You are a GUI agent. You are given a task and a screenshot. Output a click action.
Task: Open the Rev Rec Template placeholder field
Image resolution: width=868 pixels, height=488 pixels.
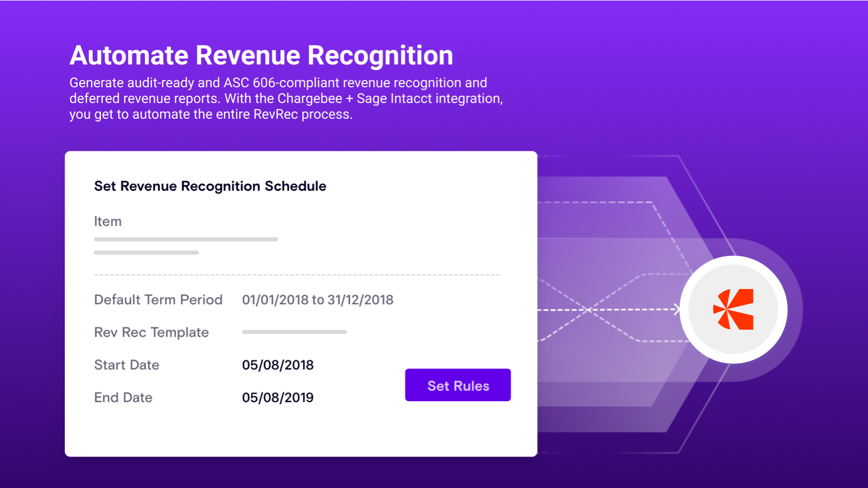(294, 332)
